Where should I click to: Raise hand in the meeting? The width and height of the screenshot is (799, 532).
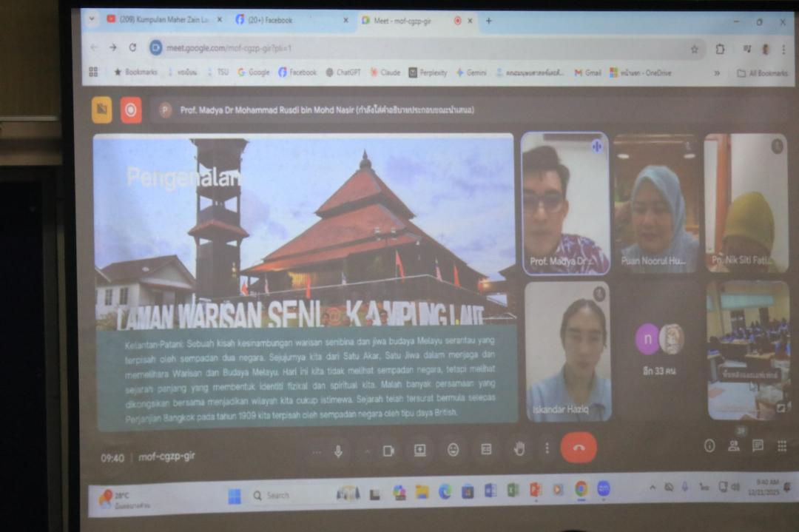tap(519, 448)
